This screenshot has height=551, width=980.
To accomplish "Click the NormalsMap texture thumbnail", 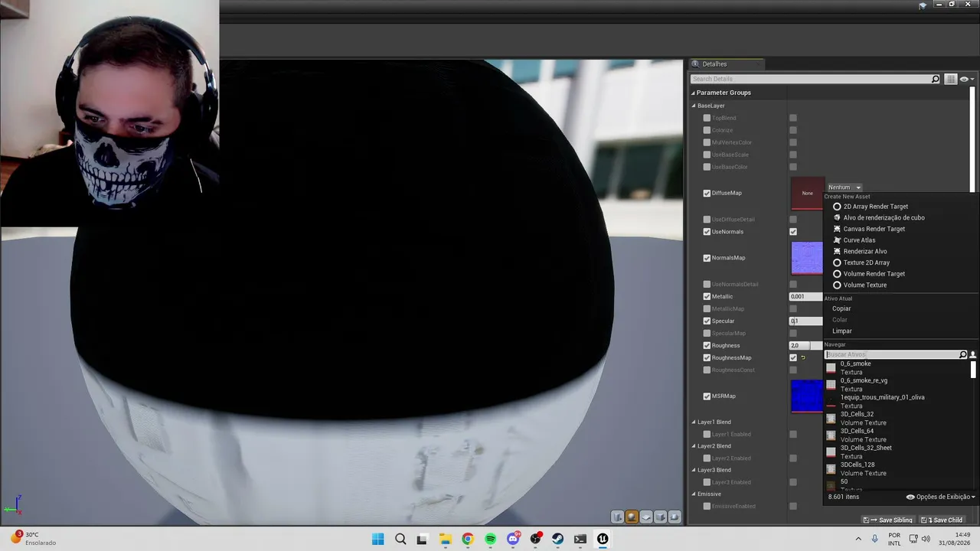I will 806,258.
